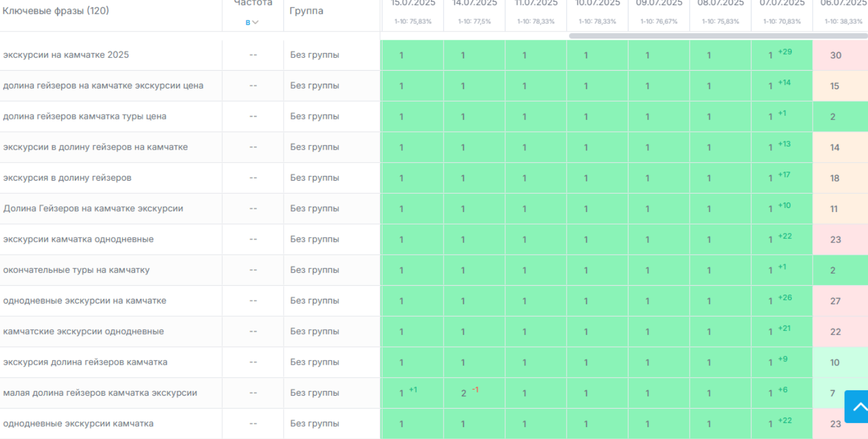Select the 15.07.2025 date column header
The height and width of the screenshot is (439, 868).
click(x=413, y=4)
